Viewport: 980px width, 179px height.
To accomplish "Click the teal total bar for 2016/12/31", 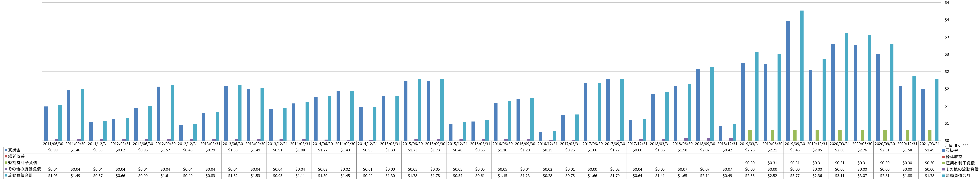I will pos(554,136).
